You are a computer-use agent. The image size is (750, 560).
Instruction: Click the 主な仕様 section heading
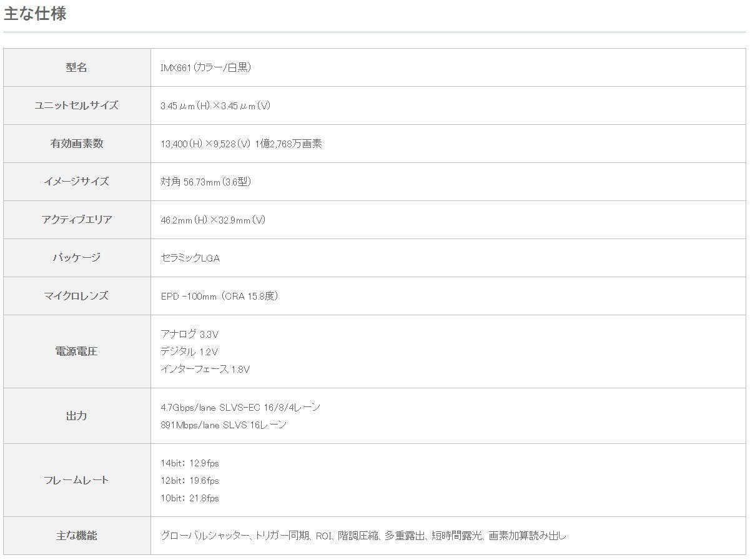pyautogui.click(x=35, y=14)
